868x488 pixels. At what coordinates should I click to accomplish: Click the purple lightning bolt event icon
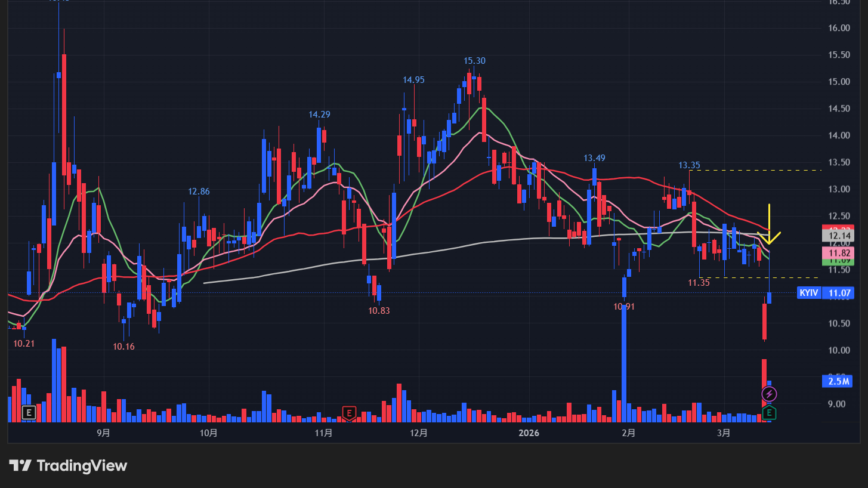click(x=770, y=393)
